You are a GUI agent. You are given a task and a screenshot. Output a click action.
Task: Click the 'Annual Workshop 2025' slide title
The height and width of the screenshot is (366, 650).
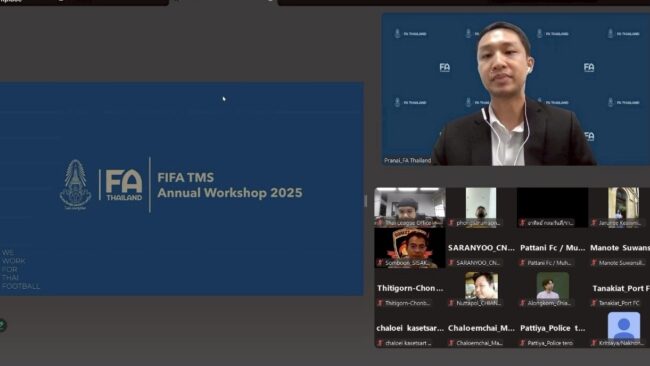[x=230, y=193]
